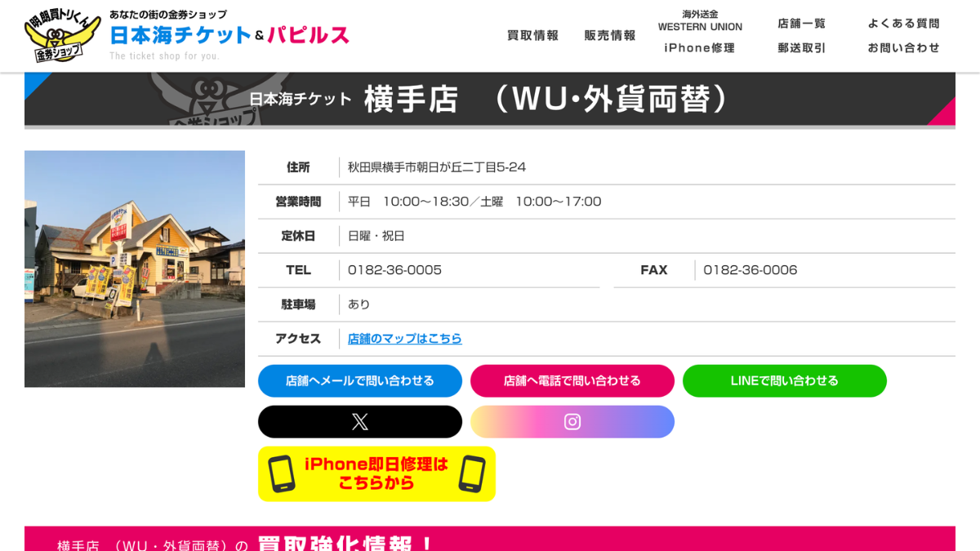Open the 買取情報 navigation menu

point(532,35)
